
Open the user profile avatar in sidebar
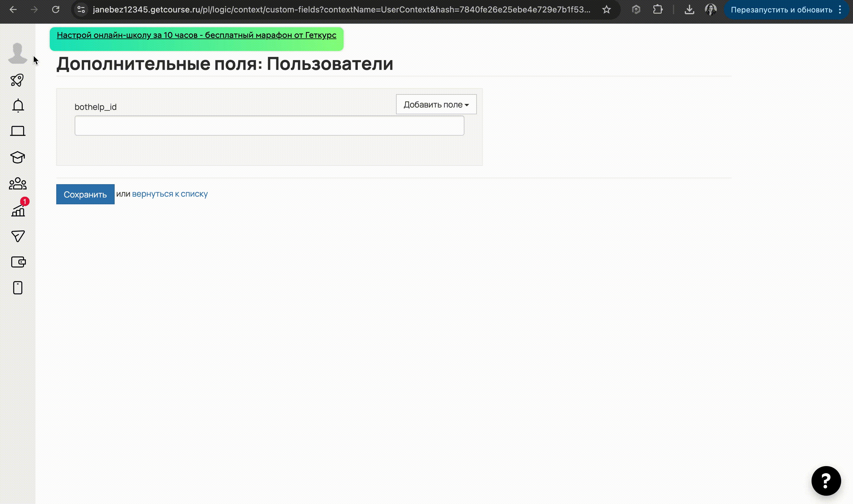(x=17, y=53)
